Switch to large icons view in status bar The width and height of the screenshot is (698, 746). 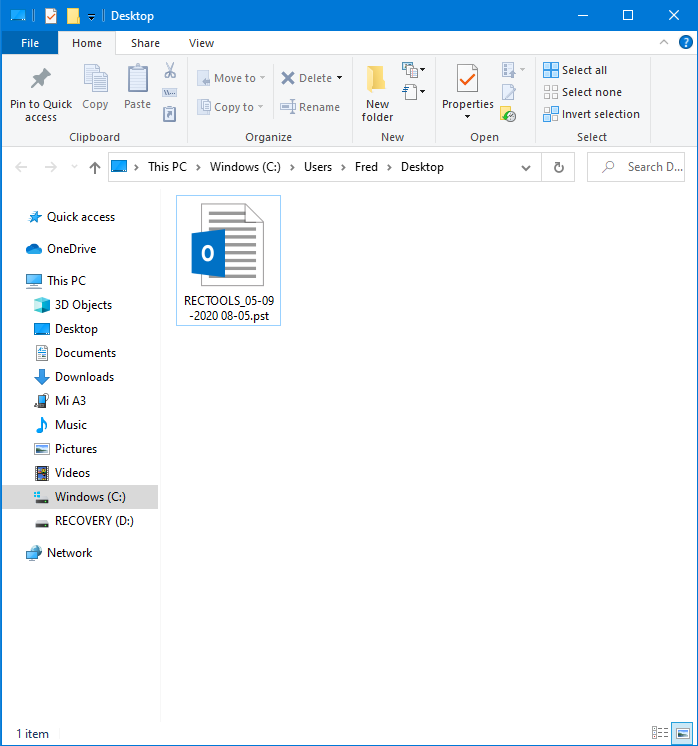point(682,733)
